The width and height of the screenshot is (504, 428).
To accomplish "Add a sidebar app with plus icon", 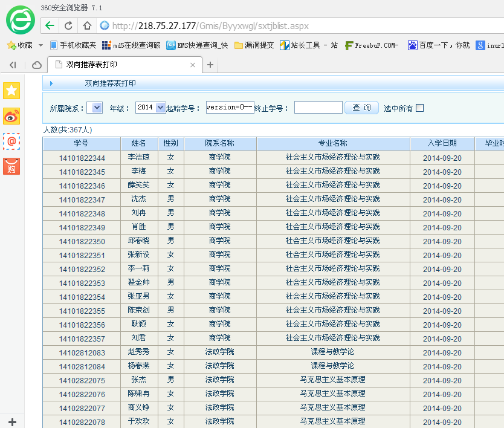I will pos(12,422).
